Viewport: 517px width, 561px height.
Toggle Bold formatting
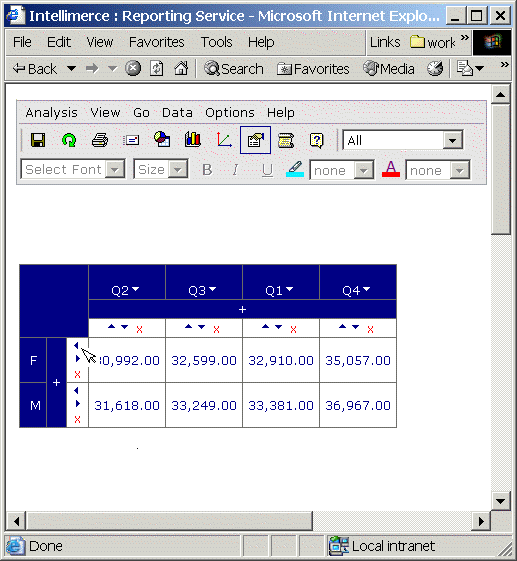[x=207, y=170]
